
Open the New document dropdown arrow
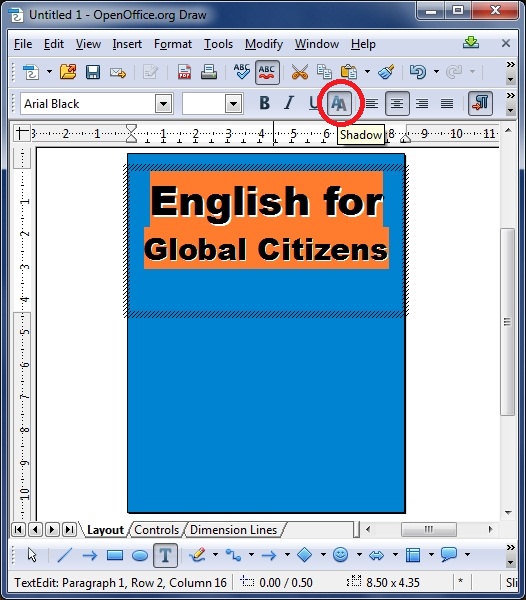49,72
